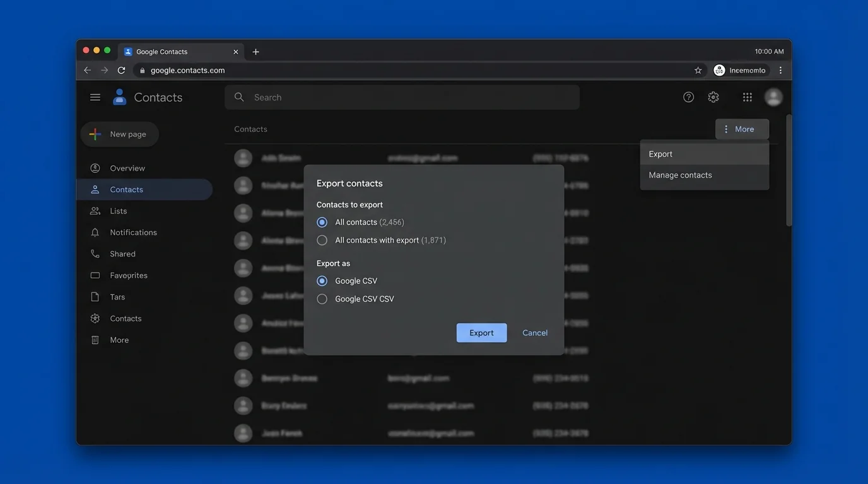Click the Shared phone icon in the sidebar
Screen dimensions: 868x484
pyautogui.click(x=95, y=253)
